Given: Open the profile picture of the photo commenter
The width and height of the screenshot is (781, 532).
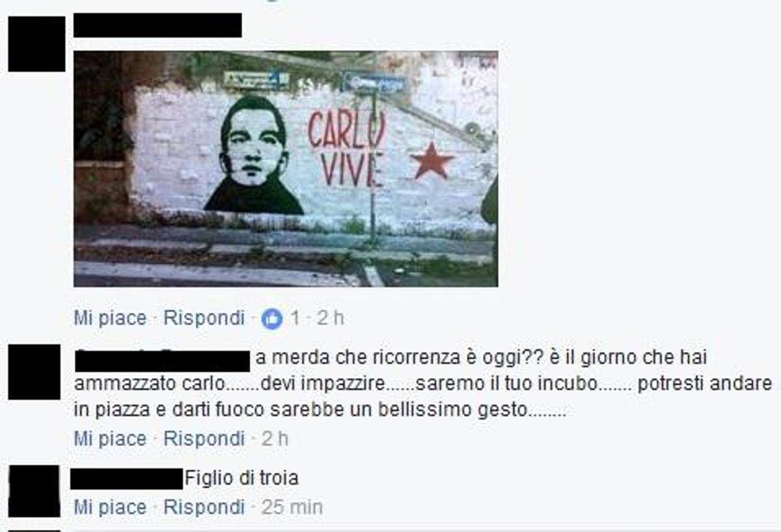Looking at the screenshot, I should (36, 44).
